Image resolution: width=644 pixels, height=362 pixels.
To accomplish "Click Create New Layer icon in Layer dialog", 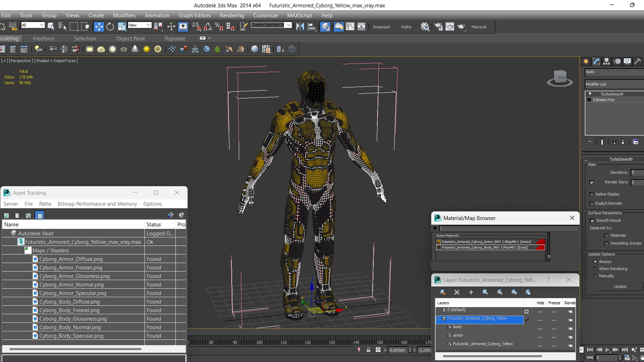I will (442, 292).
